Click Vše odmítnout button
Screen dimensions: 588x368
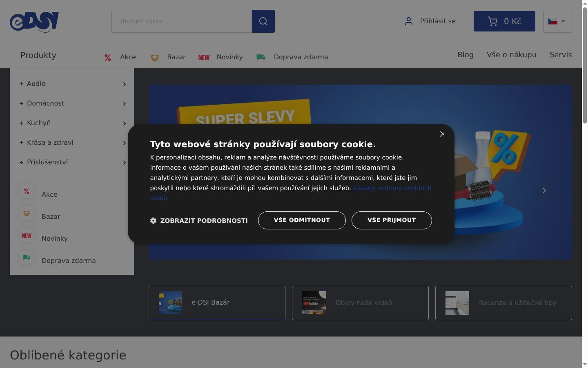pos(302,220)
